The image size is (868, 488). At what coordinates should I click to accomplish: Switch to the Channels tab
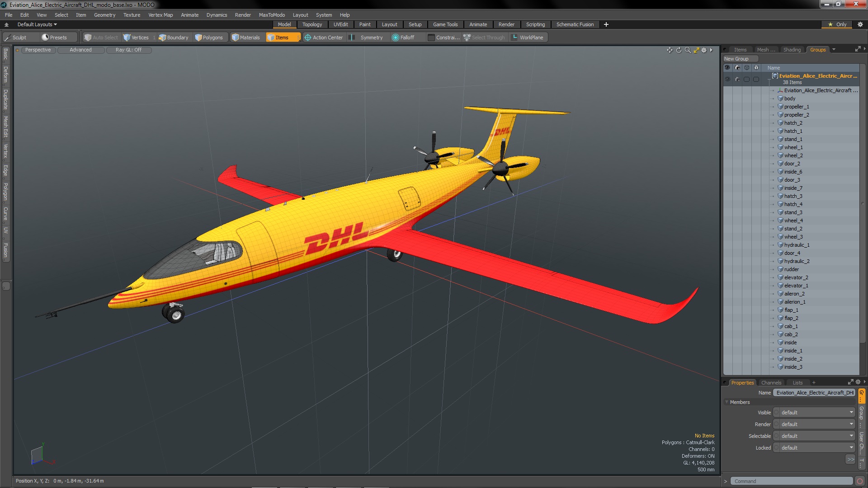point(771,383)
